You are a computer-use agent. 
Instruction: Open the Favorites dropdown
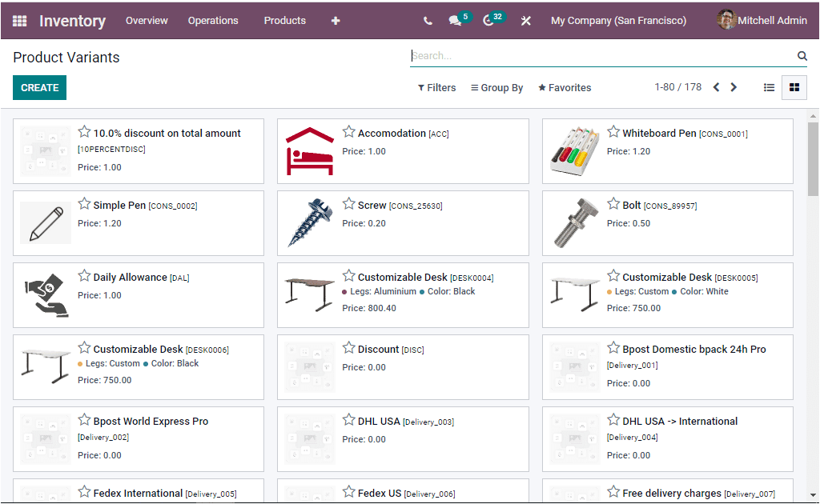point(565,87)
